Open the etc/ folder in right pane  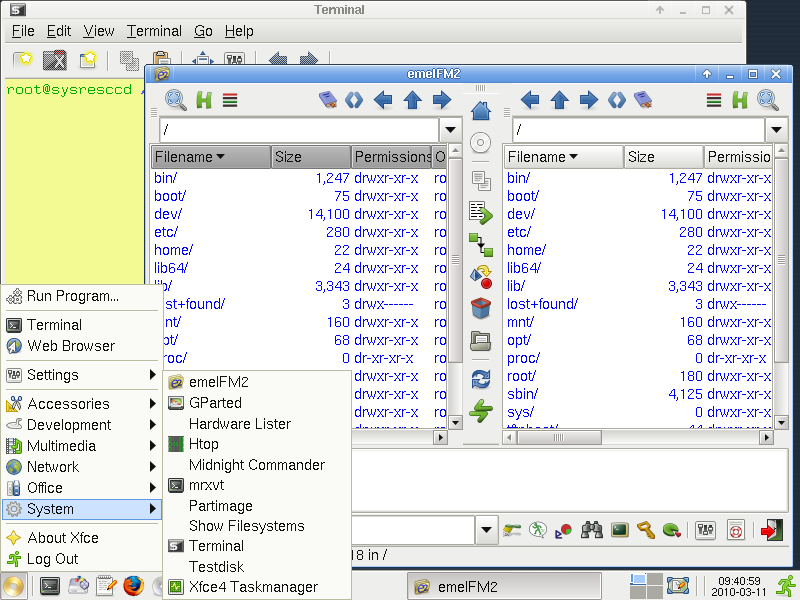pos(519,232)
